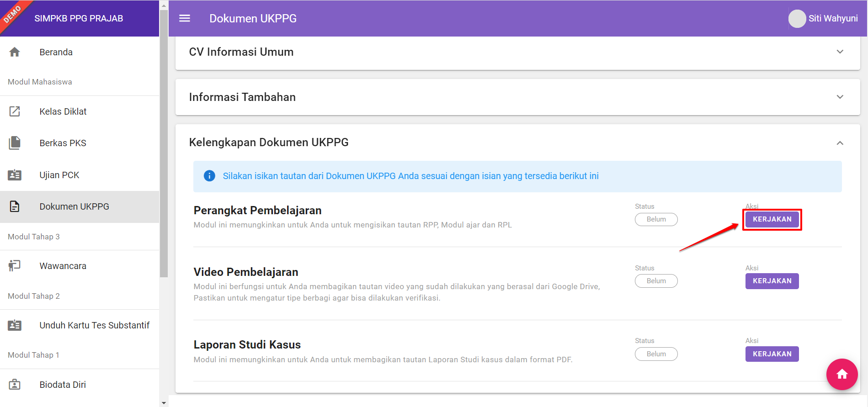Click the Kelas Diklat external link icon

15,111
